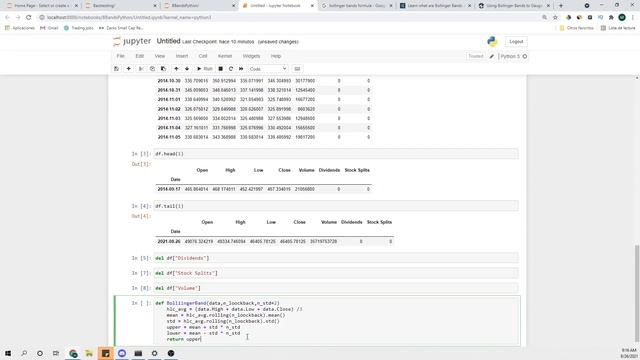This screenshot has height=360, width=640.
Task: Switch to the Home Page browser tab
Action: 42,6
